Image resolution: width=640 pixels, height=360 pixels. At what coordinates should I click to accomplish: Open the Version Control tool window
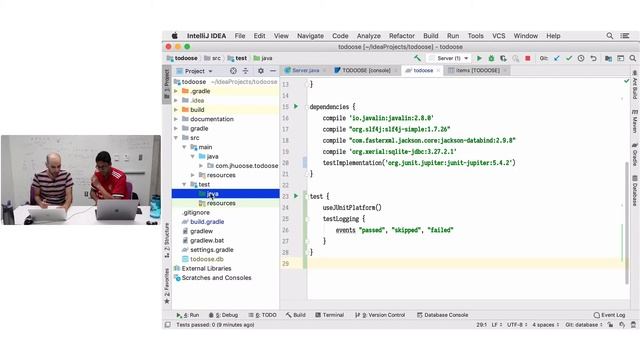pyautogui.click(x=380, y=315)
